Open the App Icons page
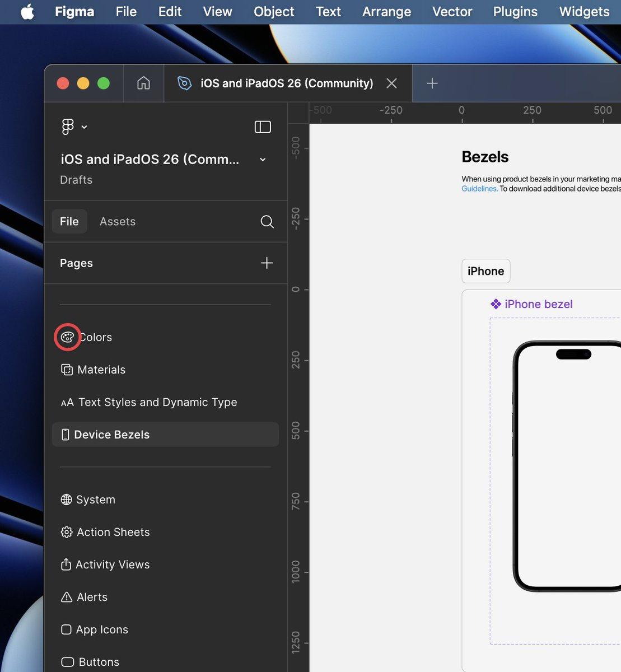621x672 pixels. click(165, 629)
